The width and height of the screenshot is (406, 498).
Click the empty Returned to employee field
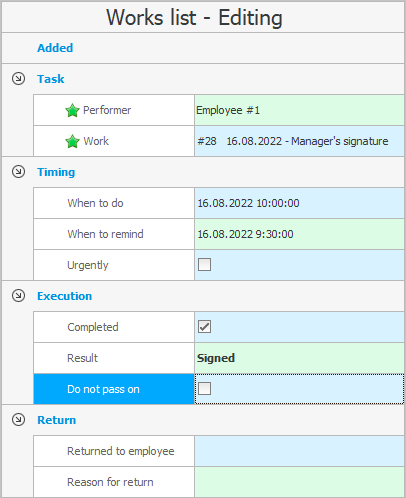(299, 451)
